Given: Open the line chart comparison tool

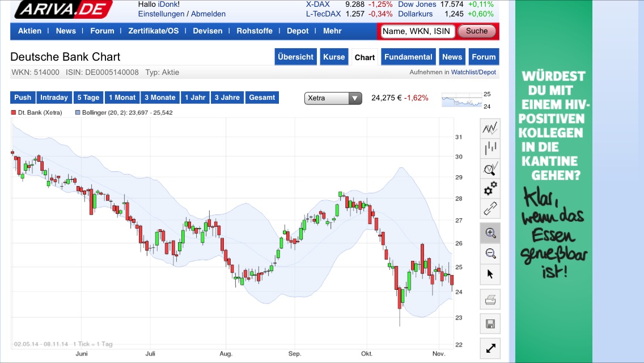Looking at the screenshot, I should (x=490, y=129).
